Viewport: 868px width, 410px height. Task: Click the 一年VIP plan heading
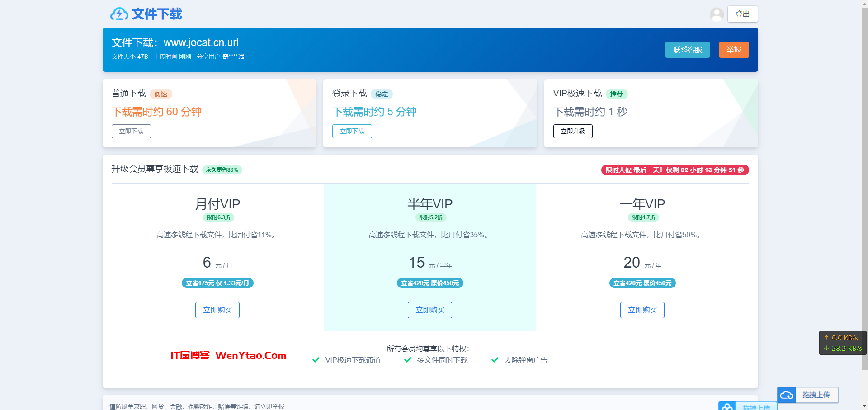(642, 204)
